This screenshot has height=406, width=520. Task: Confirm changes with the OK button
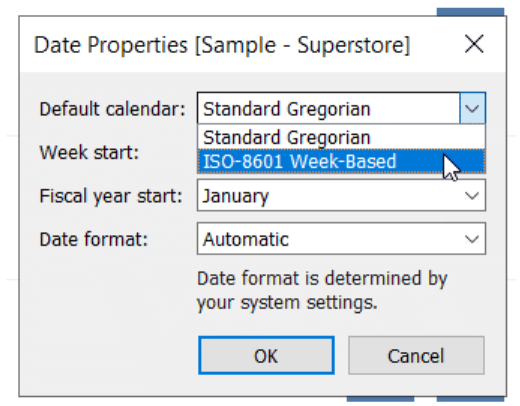point(266,355)
